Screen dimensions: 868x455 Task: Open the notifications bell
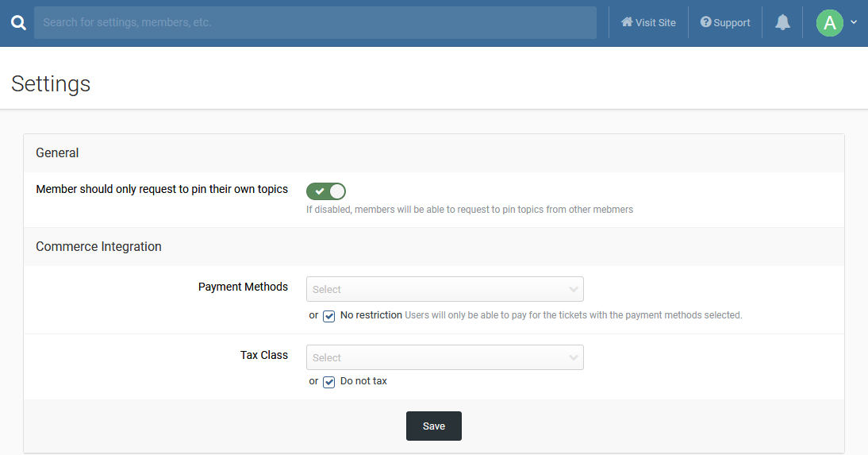tap(782, 23)
